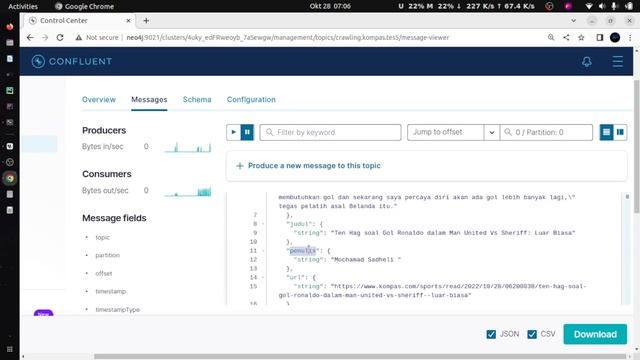Viewport: 640px width, 360px height.
Task: Click the Bytes in/sec sparkline chart
Action: (188, 147)
